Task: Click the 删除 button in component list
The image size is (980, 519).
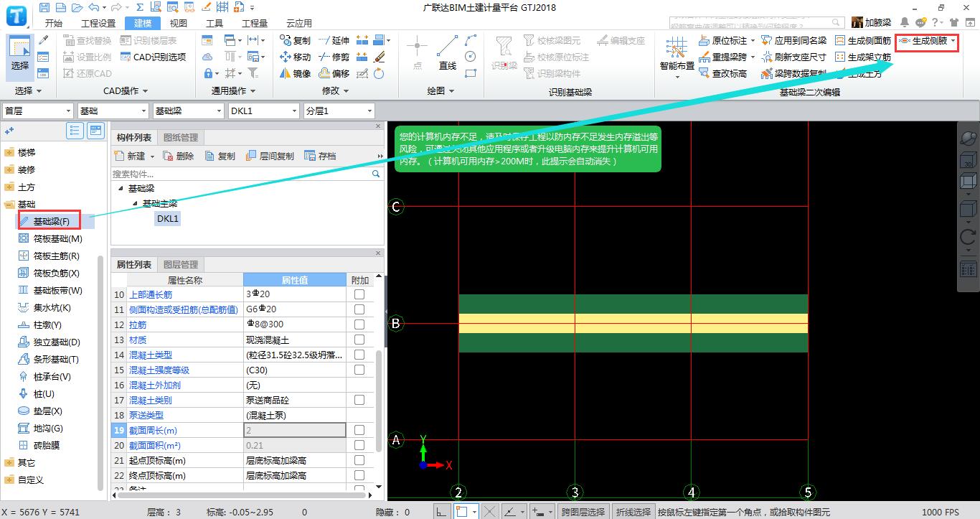Action: point(179,156)
